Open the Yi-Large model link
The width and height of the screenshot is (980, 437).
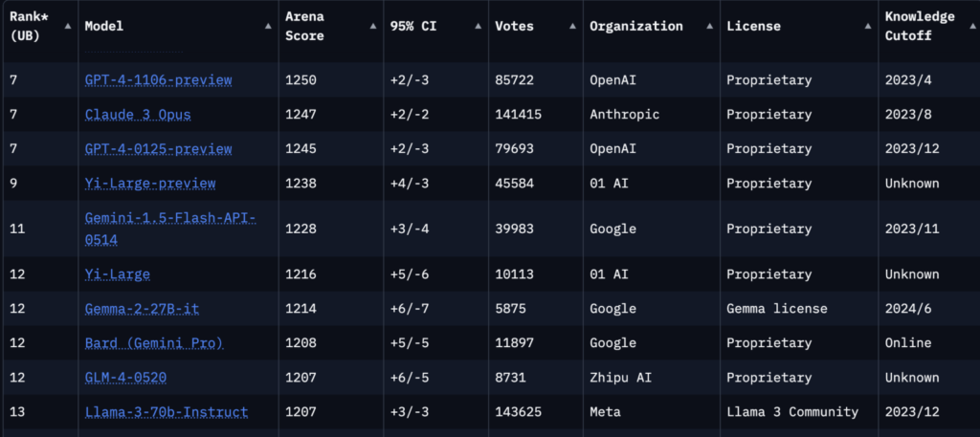(x=117, y=274)
